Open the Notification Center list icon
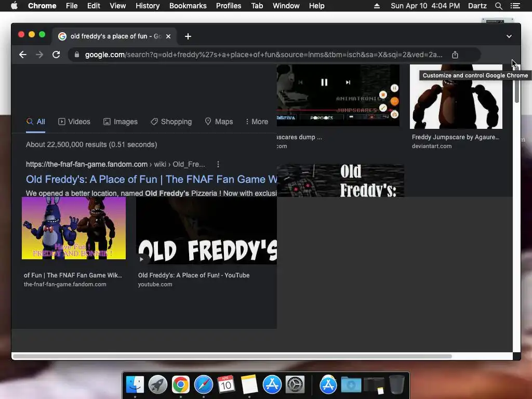 click(x=515, y=6)
